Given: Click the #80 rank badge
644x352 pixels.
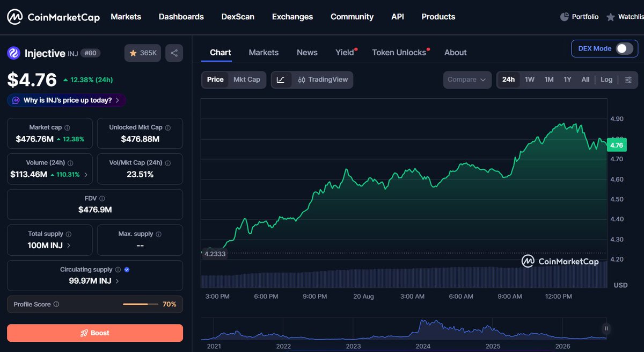Looking at the screenshot, I should coord(91,53).
